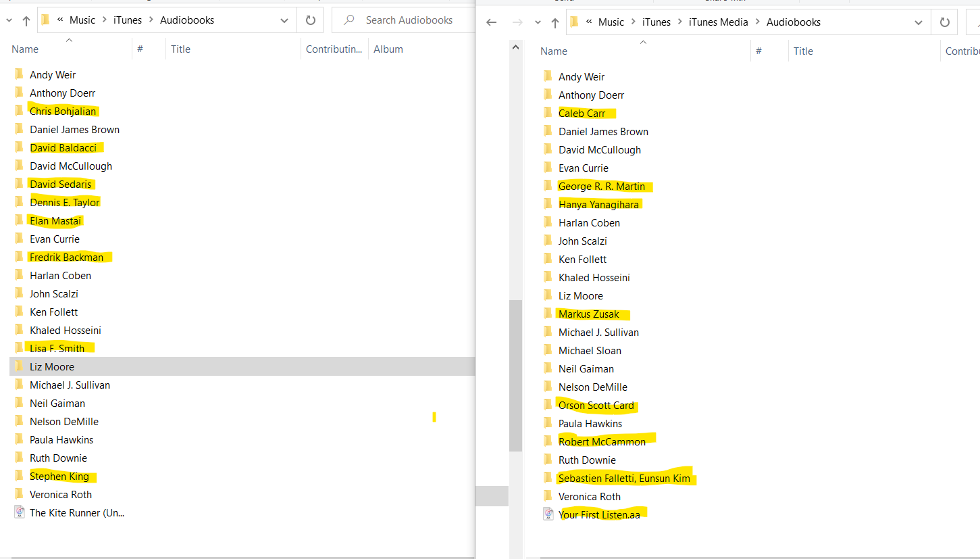Expand the chevron after iTunes in left breadcrumb
Viewport: 980px width, 559px height.
(151, 20)
